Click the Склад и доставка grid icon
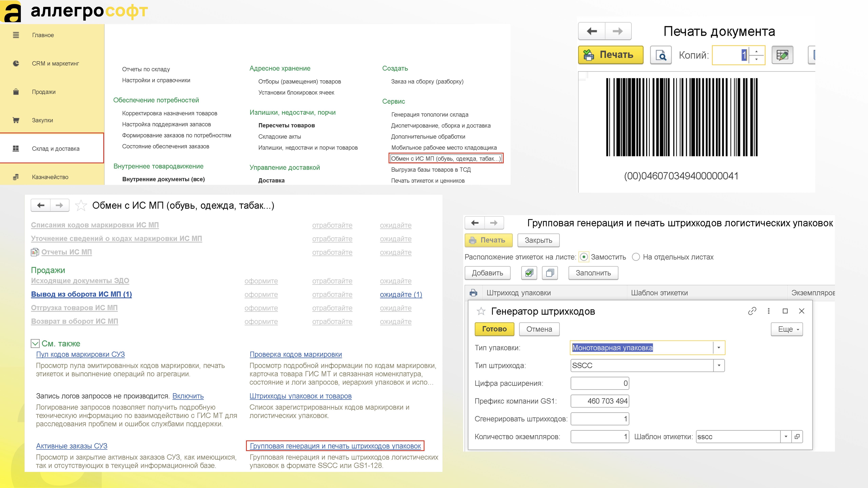Viewport: 868px width, 488px height. coord(16,149)
